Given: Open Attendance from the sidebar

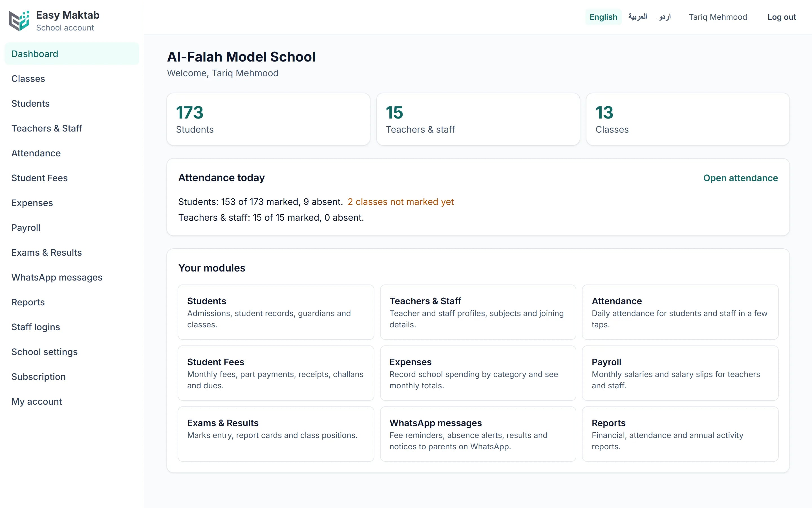Looking at the screenshot, I should (72, 153).
